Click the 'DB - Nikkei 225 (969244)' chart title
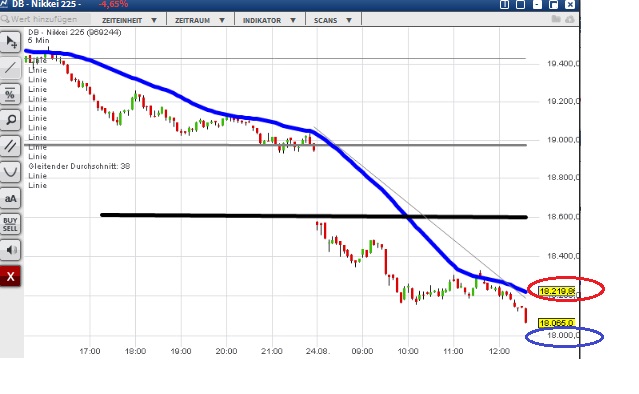 click(x=75, y=32)
